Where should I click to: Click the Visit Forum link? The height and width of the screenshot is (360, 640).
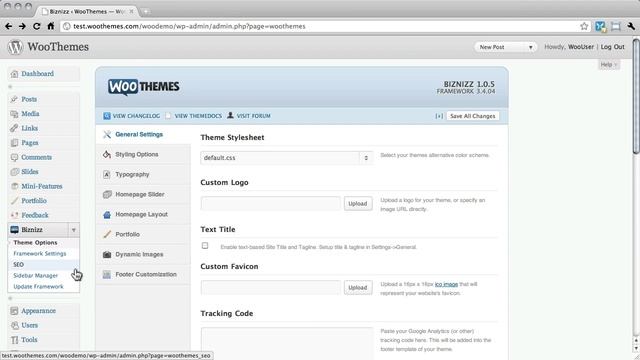tap(249, 116)
